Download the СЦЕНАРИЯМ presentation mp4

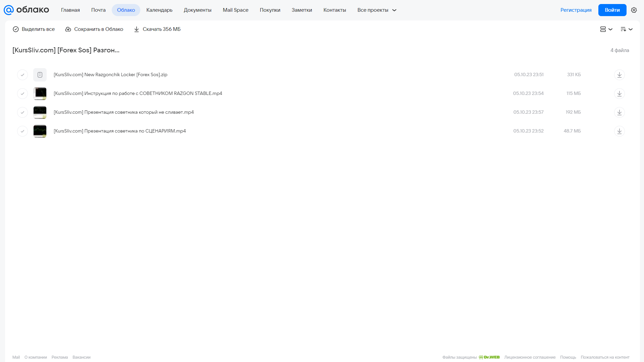619,131
